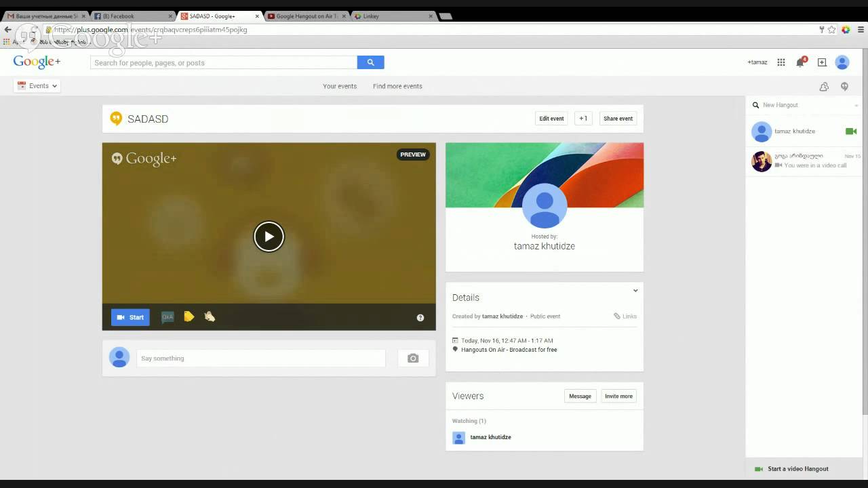Image resolution: width=868 pixels, height=488 pixels.
Task: Toggle the Hangouts panel icon
Action: tap(845, 86)
